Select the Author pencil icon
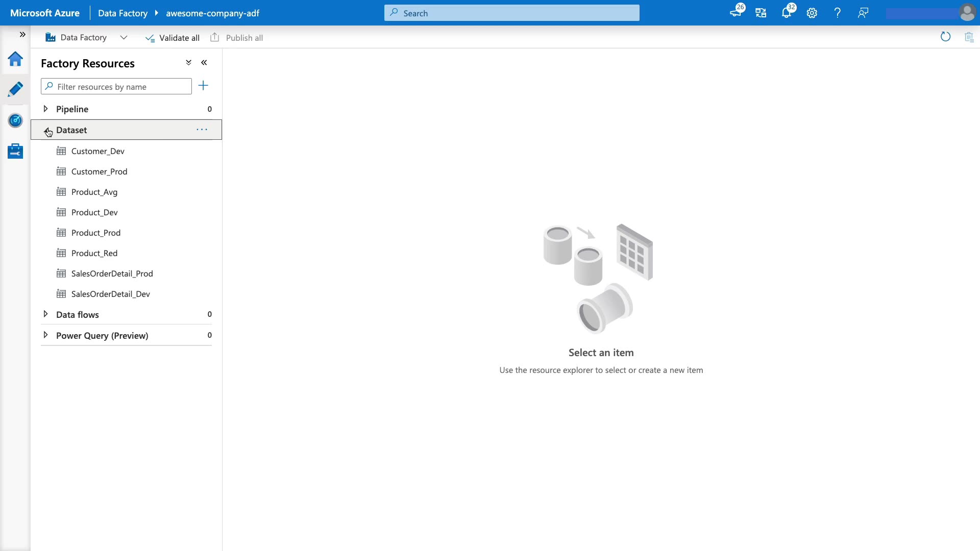The width and height of the screenshot is (980, 551). [15, 89]
